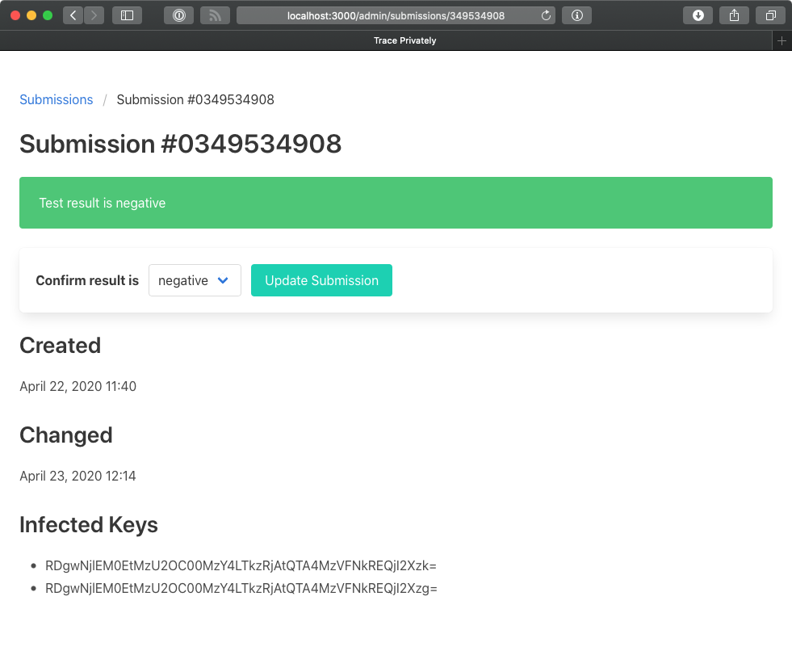Show the tab overview
Viewport: 792px width, 672px height.
pyautogui.click(x=770, y=15)
